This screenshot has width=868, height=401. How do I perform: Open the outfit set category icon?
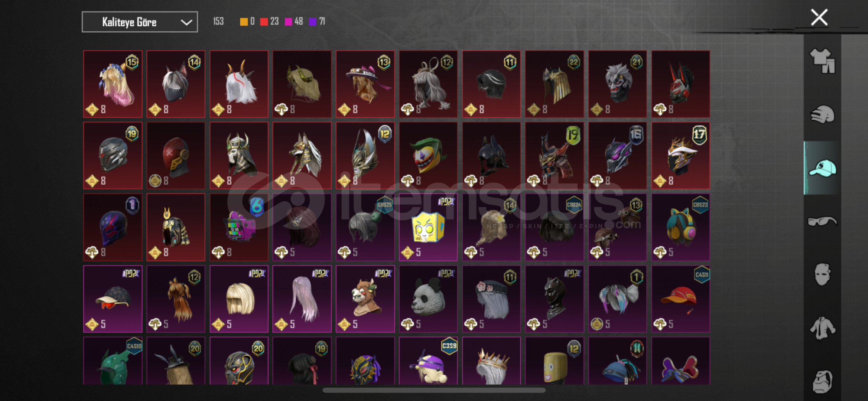coord(822,61)
